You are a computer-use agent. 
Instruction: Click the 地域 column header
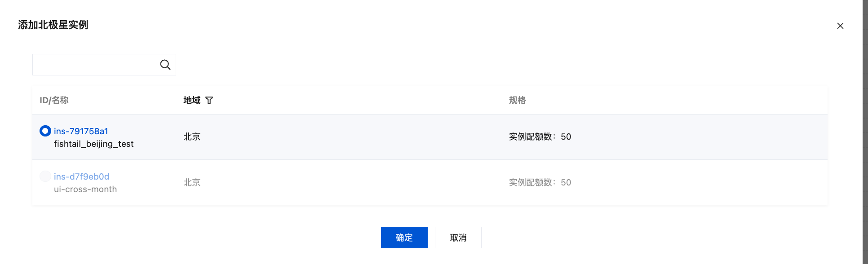point(192,100)
